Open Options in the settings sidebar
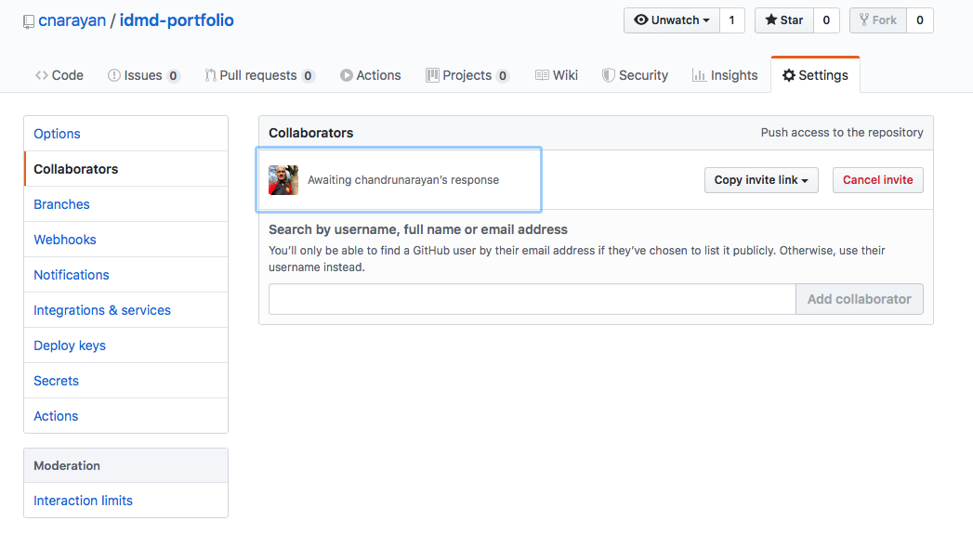Viewport: 973px width, 560px height. coord(126,134)
